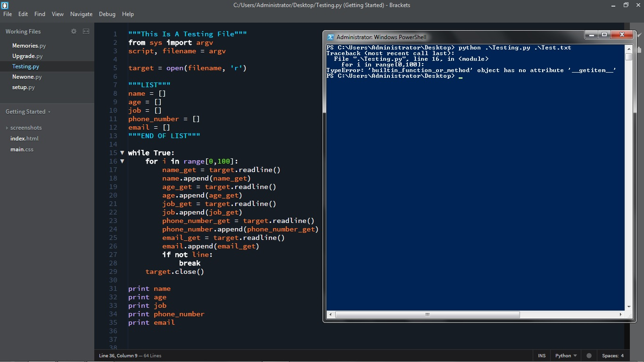Maximize the PowerShell window
644x362 pixels.
pyautogui.click(x=604, y=34)
